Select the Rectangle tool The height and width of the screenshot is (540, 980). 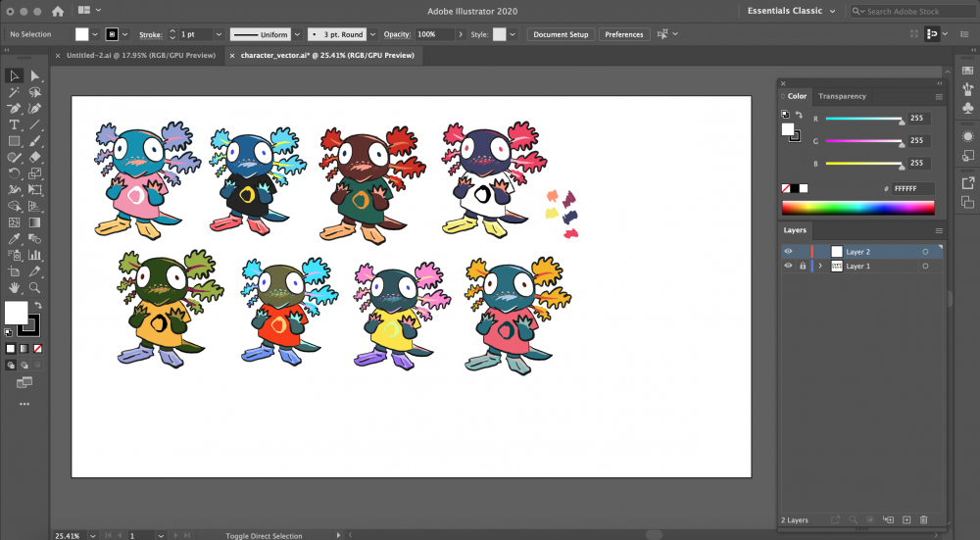click(13, 140)
